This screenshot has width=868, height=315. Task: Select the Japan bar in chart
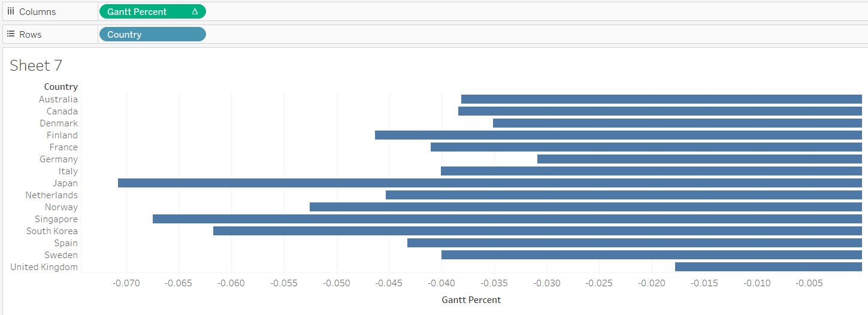[x=489, y=183]
